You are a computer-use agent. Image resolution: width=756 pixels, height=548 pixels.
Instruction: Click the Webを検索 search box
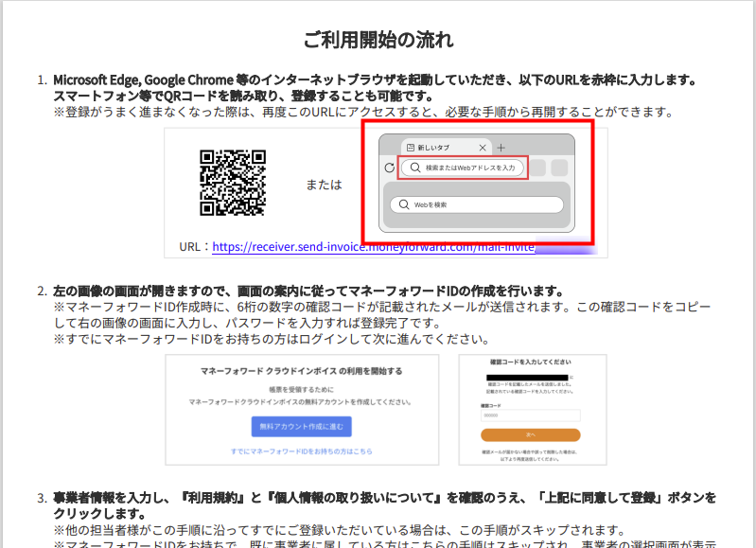pos(480,204)
